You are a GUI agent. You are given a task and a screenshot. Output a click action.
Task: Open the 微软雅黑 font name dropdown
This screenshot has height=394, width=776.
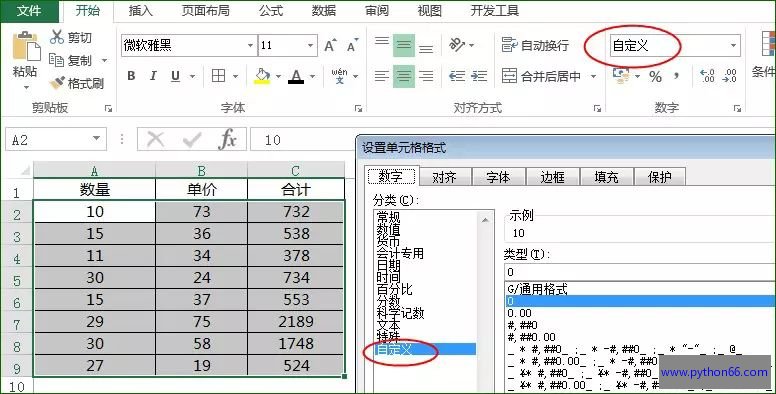click(x=250, y=46)
